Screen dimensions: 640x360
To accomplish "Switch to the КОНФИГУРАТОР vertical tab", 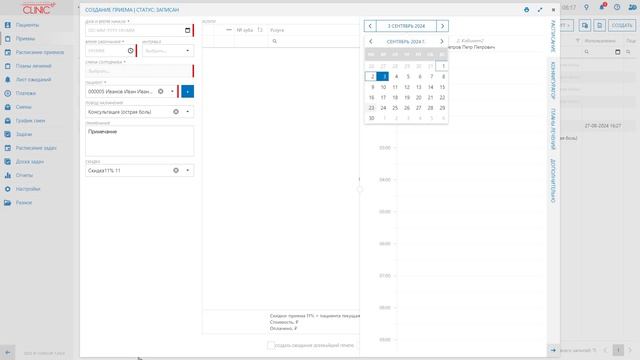I will 553,80.
